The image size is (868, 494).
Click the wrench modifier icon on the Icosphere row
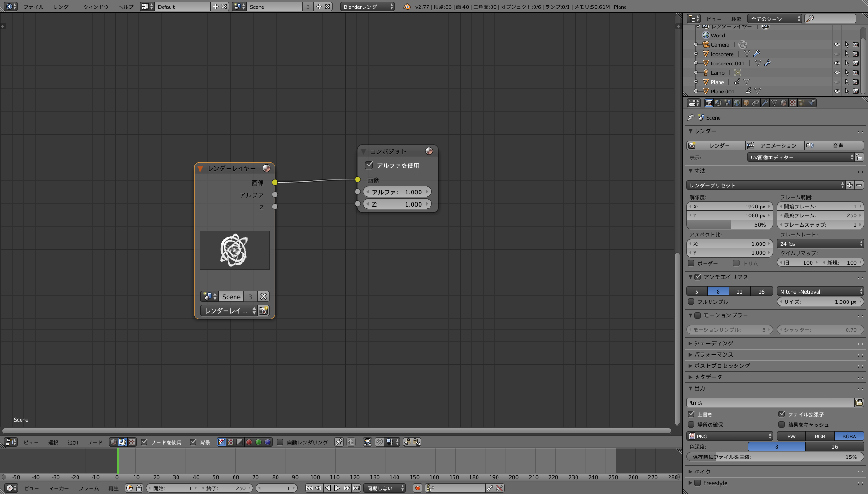click(x=757, y=54)
